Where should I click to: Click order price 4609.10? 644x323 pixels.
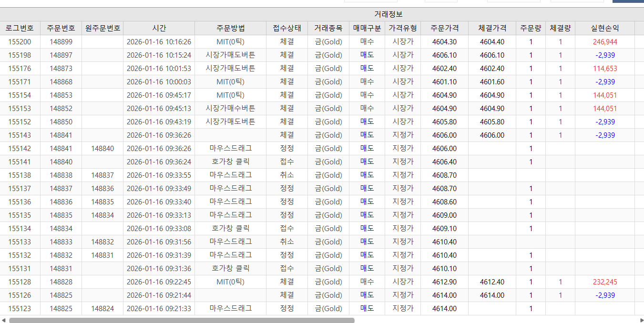point(444,229)
